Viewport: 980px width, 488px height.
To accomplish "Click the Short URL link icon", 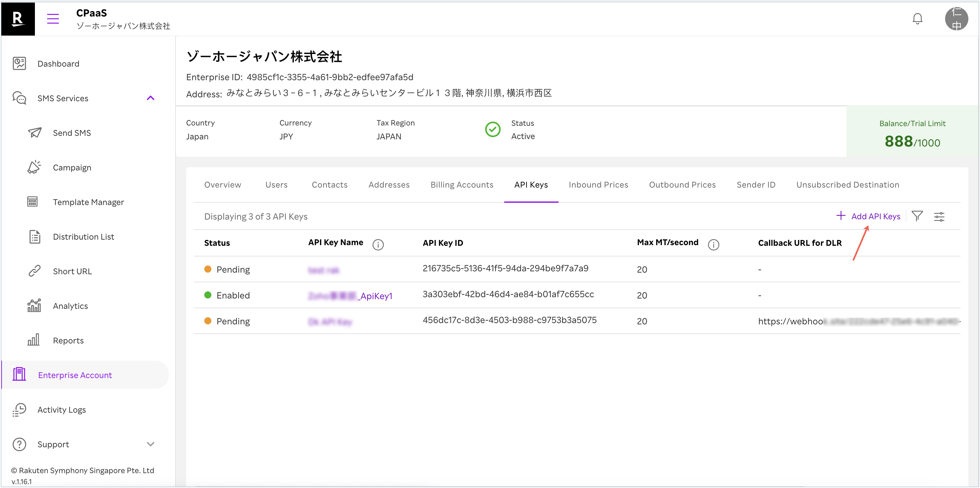I will tap(34, 271).
